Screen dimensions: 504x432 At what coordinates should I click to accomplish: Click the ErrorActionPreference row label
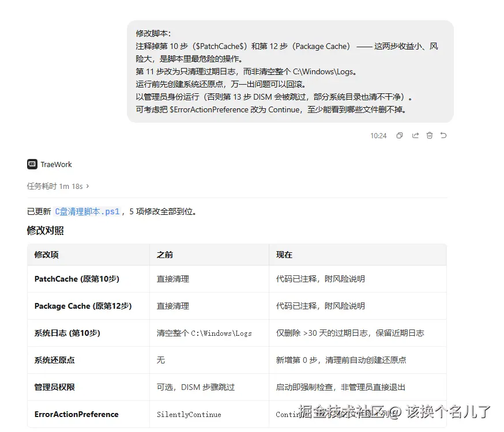tap(77, 414)
